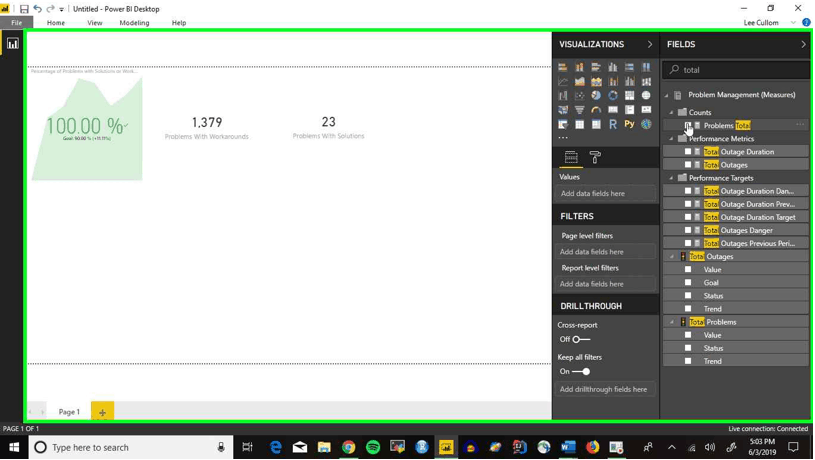Select the Scatter chart visualization
The width and height of the screenshot is (815, 460).
pos(580,96)
